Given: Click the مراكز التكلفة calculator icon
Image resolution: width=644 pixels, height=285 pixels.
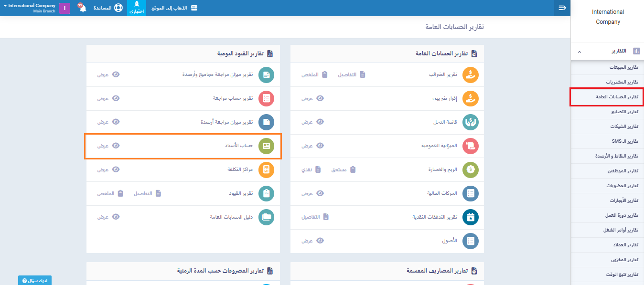Looking at the screenshot, I should tap(266, 169).
